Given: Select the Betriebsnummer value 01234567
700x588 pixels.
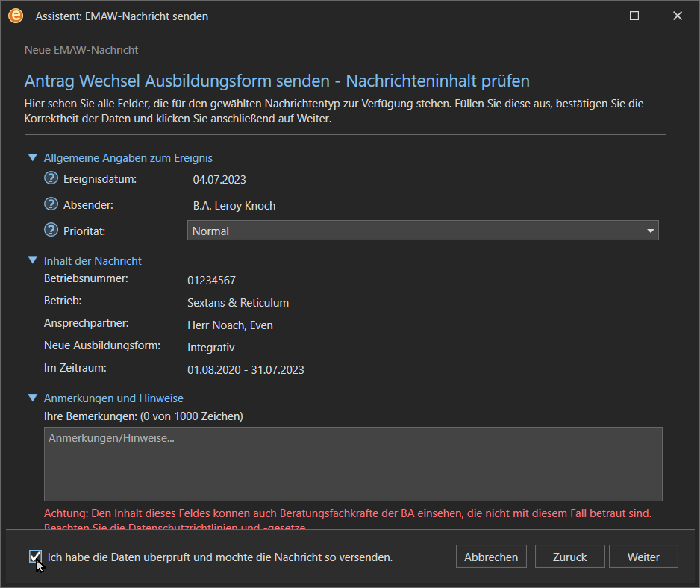Looking at the screenshot, I should [x=211, y=281].
